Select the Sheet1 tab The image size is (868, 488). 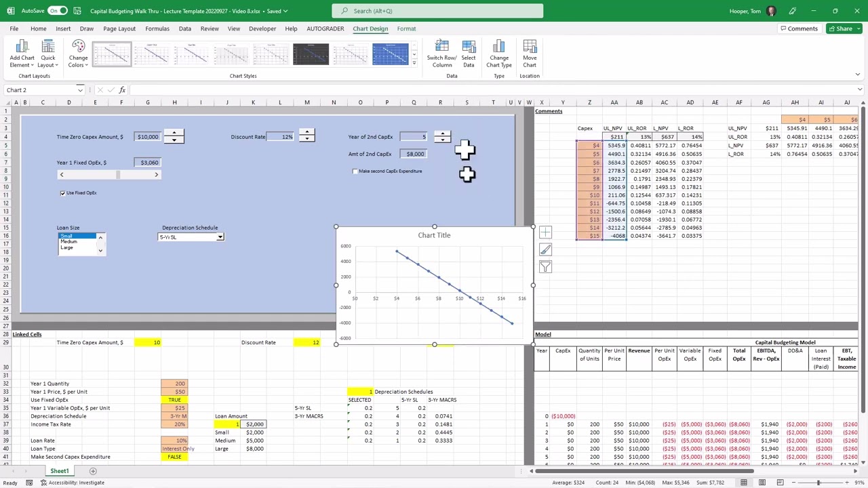click(x=59, y=471)
